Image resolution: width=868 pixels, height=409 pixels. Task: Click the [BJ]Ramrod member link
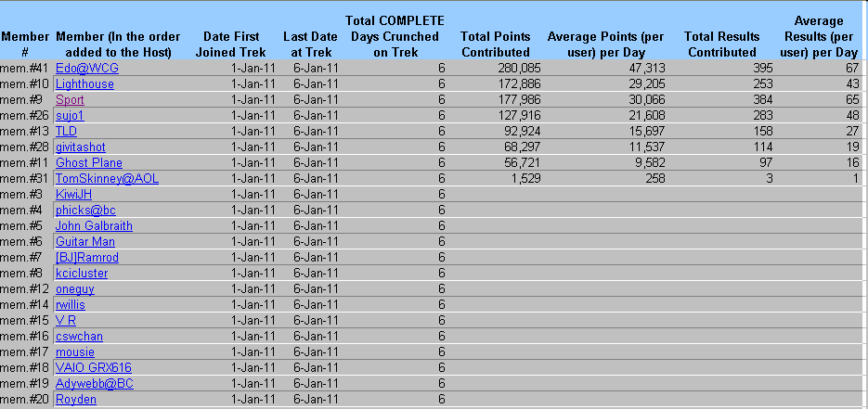click(86, 258)
